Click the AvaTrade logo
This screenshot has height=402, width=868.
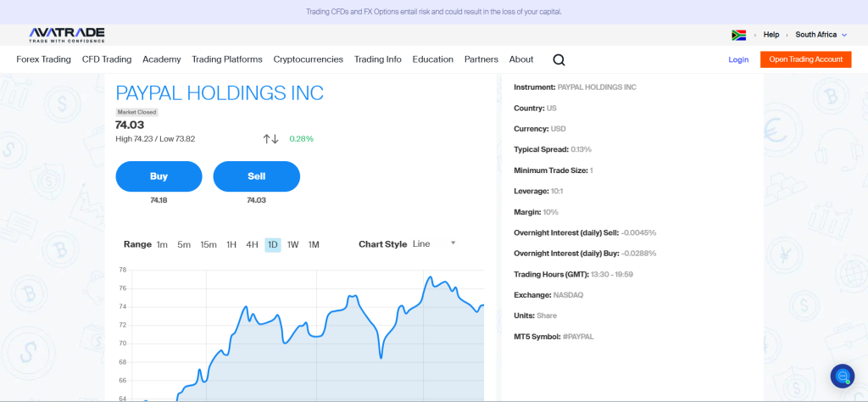click(x=67, y=35)
